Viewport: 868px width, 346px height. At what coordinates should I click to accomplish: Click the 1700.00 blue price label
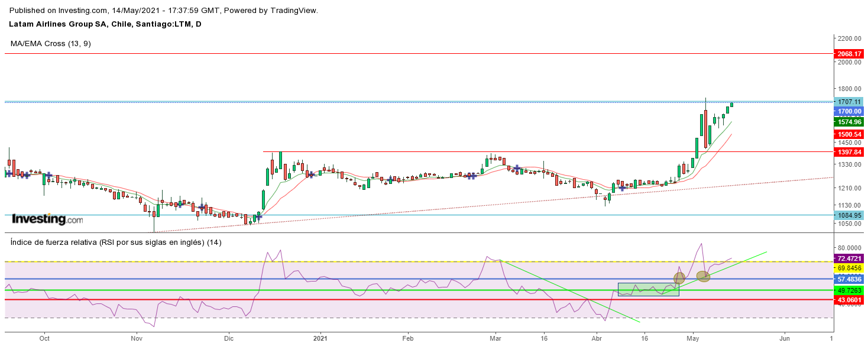point(850,111)
